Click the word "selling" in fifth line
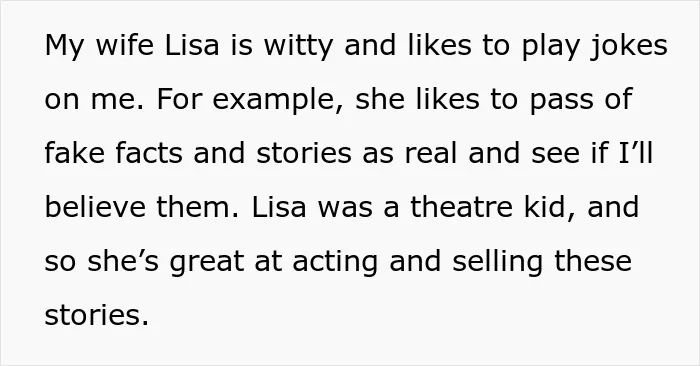This screenshot has width=700, height=366. pyautogui.click(x=498, y=263)
